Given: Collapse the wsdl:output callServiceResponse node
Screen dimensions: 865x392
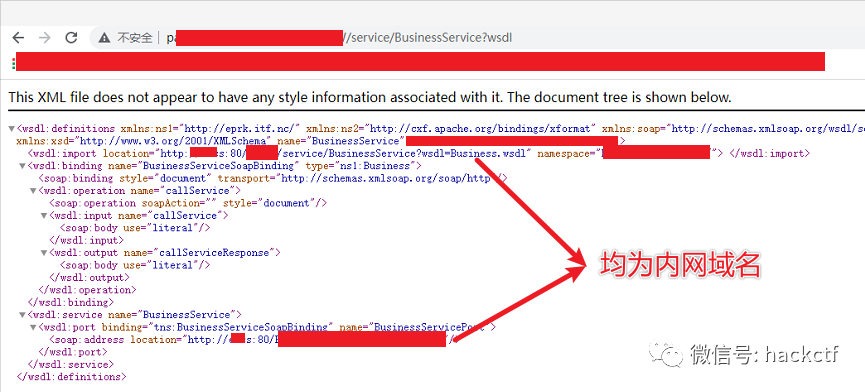Looking at the screenshot, I should (x=44, y=253).
